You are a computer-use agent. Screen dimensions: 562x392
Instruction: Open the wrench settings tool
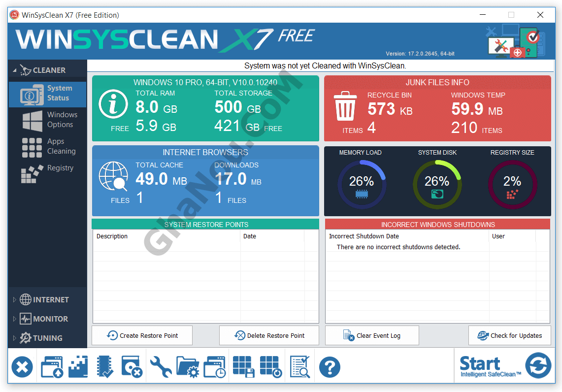(161, 367)
